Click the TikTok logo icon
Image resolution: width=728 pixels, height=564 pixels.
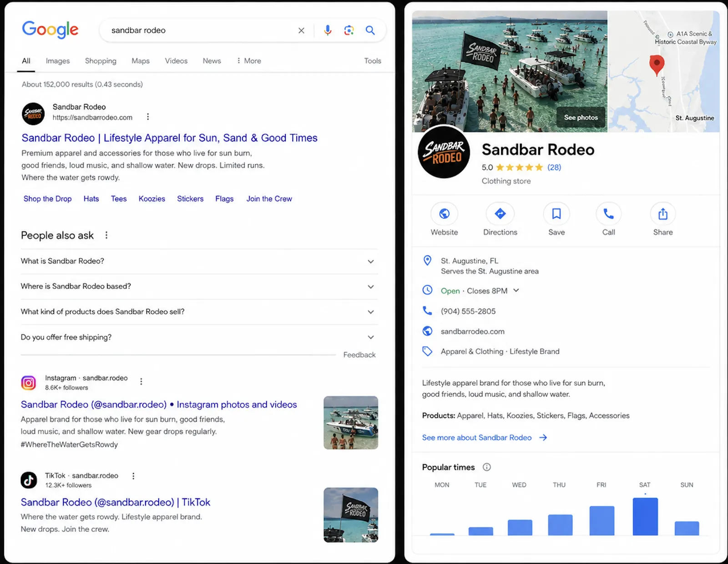[29, 480]
